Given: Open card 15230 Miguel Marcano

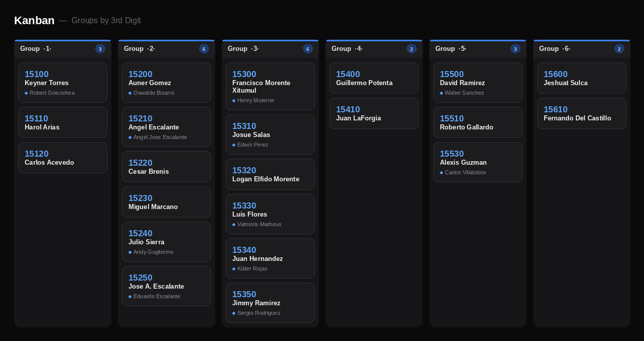Looking at the screenshot, I should point(166,202).
